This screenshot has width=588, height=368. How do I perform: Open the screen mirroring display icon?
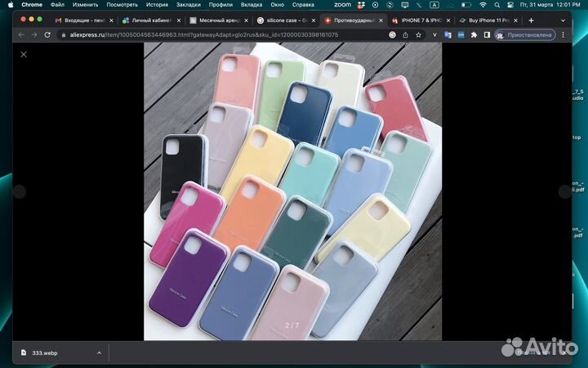click(x=404, y=5)
